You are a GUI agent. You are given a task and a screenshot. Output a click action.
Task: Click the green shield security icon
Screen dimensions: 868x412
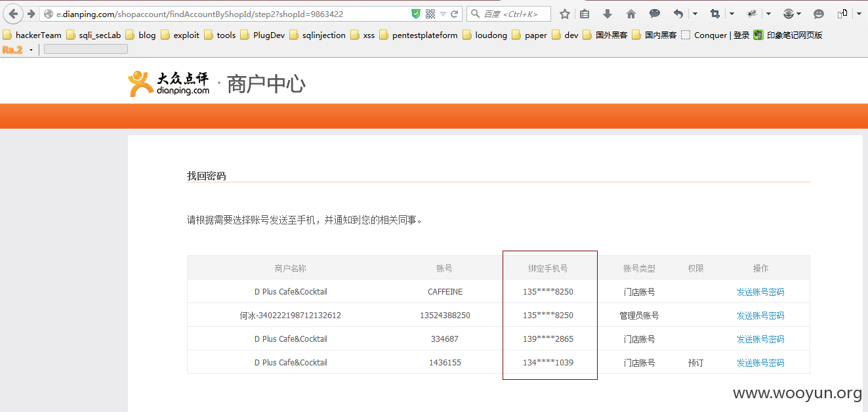416,14
